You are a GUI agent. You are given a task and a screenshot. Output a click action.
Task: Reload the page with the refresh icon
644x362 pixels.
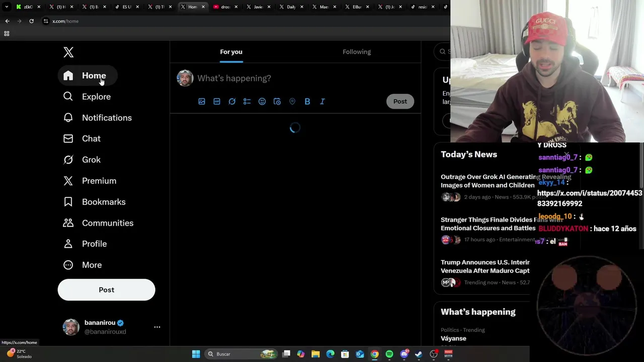[31, 21]
